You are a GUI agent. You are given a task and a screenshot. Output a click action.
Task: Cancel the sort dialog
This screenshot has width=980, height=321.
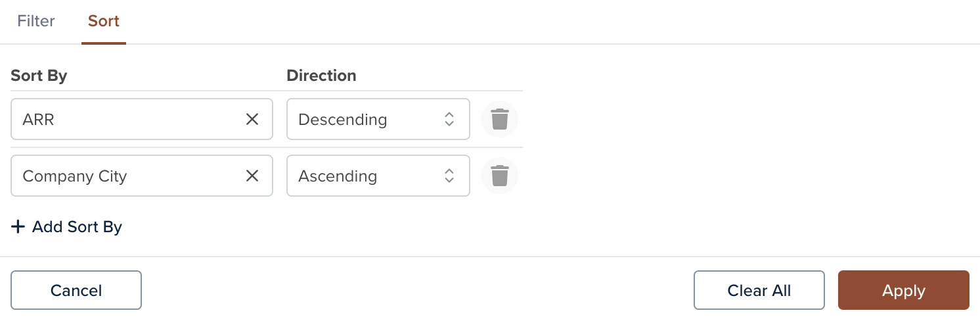pos(76,290)
